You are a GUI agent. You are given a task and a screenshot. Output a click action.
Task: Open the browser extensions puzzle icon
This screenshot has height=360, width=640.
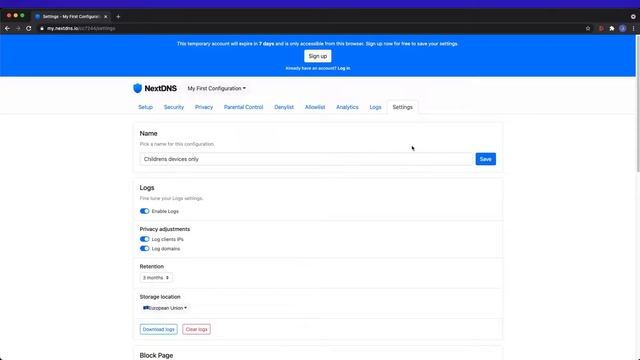[x=611, y=28]
